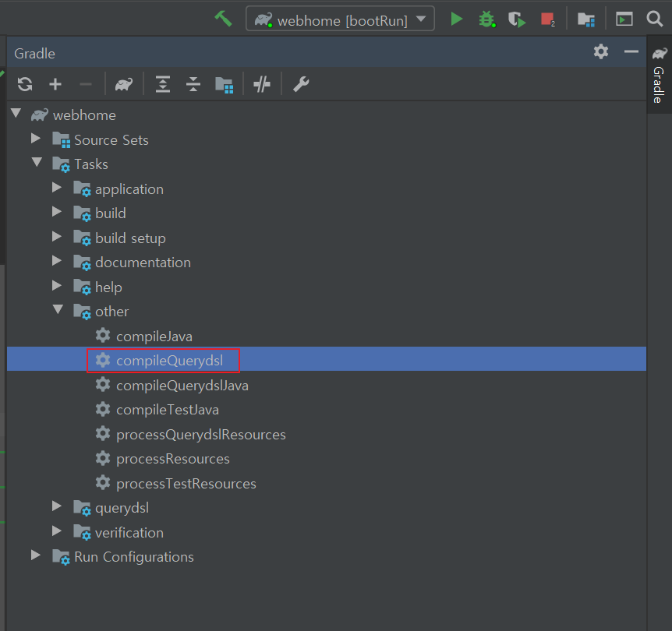Image resolution: width=672 pixels, height=631 pixels.
Task: Click the Gradle side tab
Action: [660, 75]
